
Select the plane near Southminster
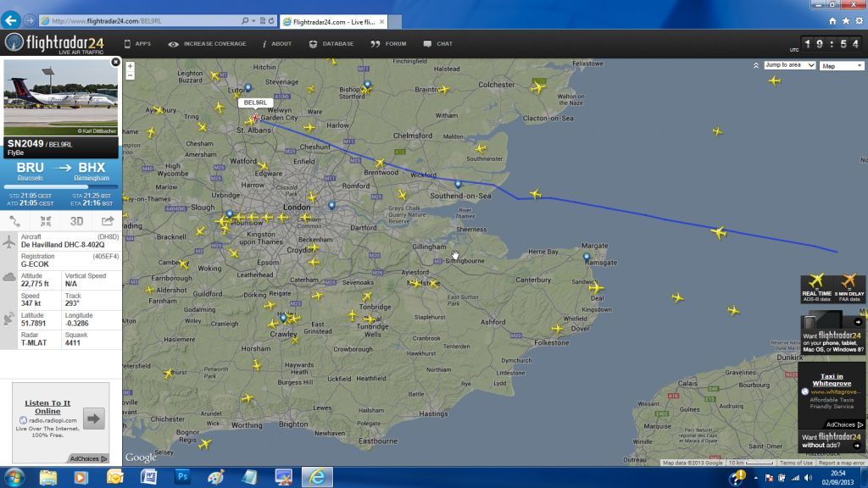pyautogui.click(x=480, y=147)
